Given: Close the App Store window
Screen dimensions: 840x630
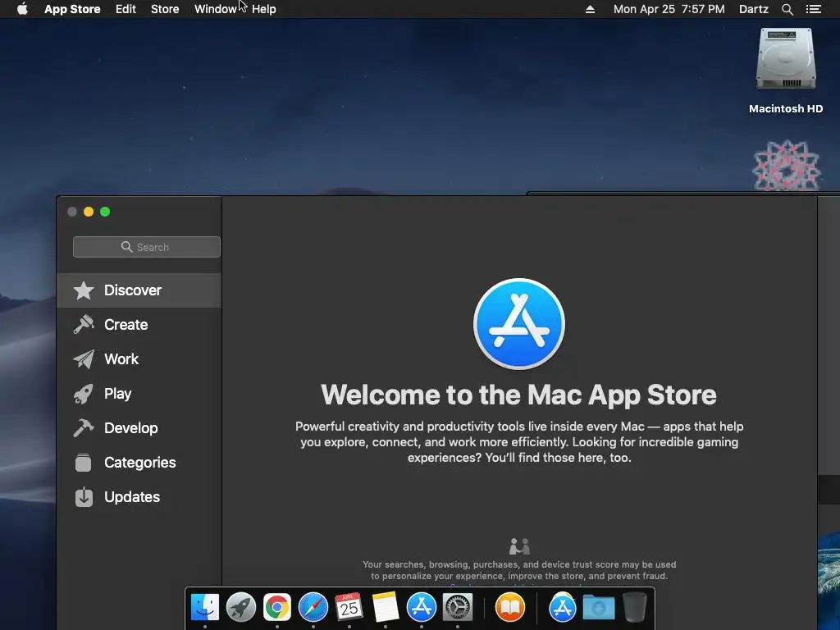Looking at the screenshot, I should (72, 212).
